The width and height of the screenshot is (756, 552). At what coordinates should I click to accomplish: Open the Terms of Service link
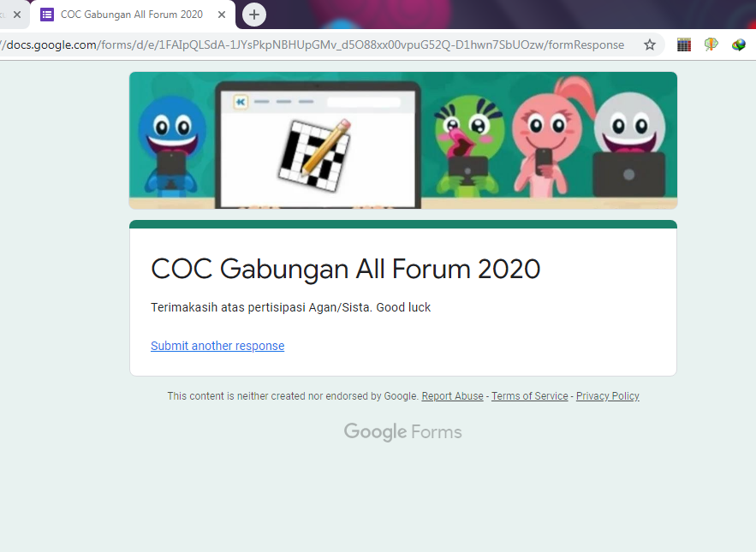(x=529, y=395)
